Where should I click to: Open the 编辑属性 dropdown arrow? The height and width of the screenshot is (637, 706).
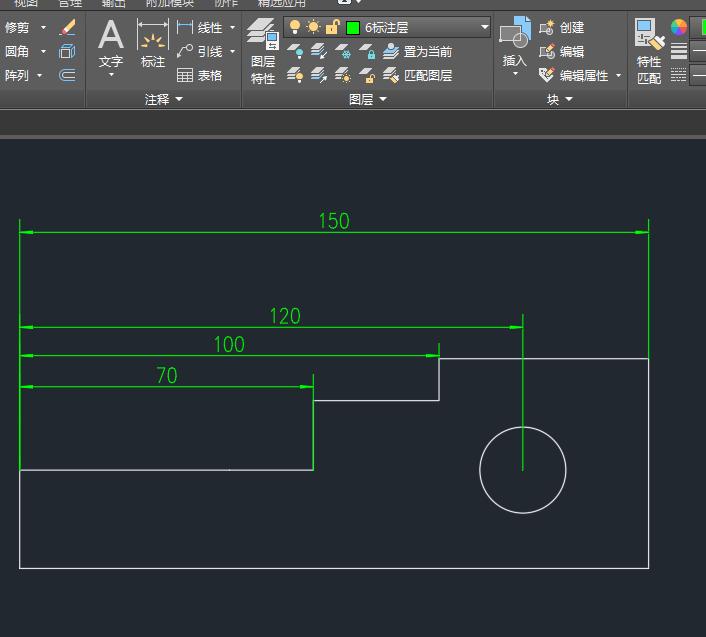point(619,75)
